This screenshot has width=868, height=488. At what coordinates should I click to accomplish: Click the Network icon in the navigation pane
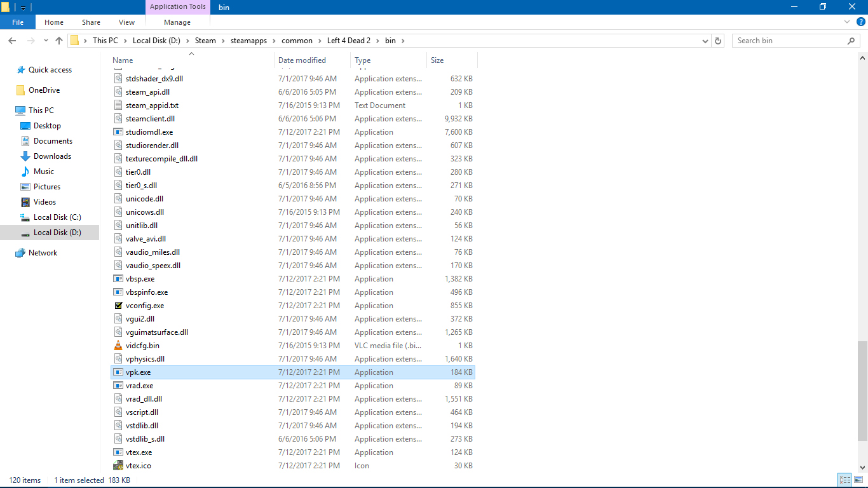click(21, 253)
